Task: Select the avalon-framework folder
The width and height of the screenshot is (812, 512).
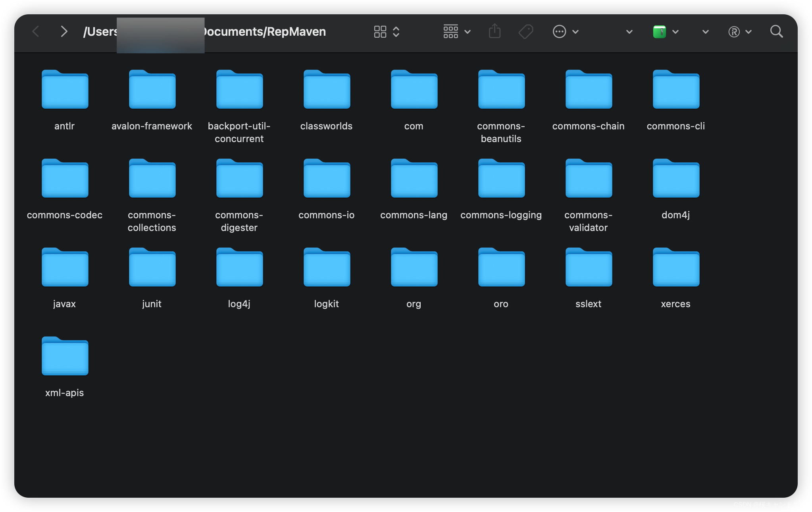Action: click(152, 89)
